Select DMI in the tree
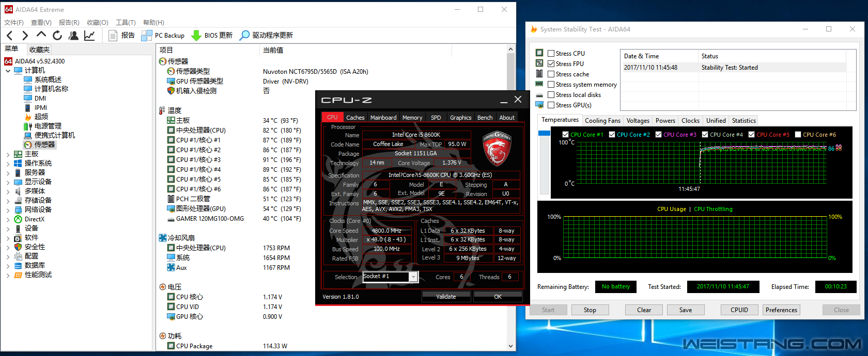Screen dimensions: 868x356 pos(40,98)
